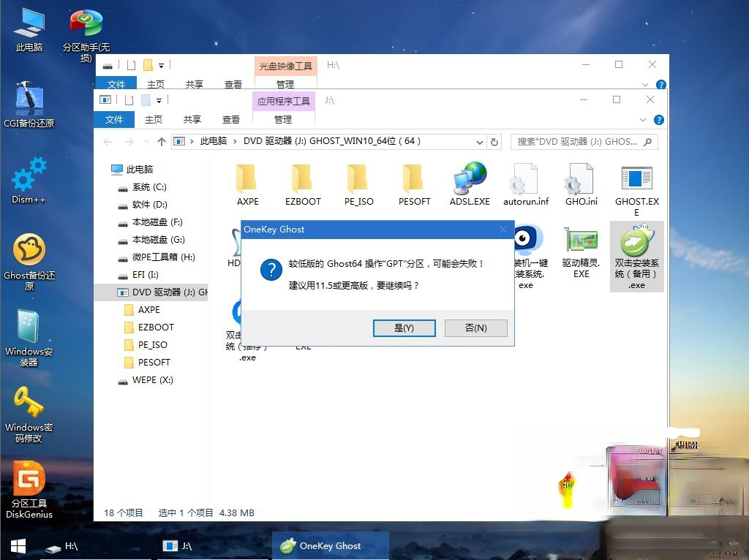Click DVD 驱动器 (J:) breadcrumb segment
Viewport: 749px width, 560px height.
pos(331,141)
